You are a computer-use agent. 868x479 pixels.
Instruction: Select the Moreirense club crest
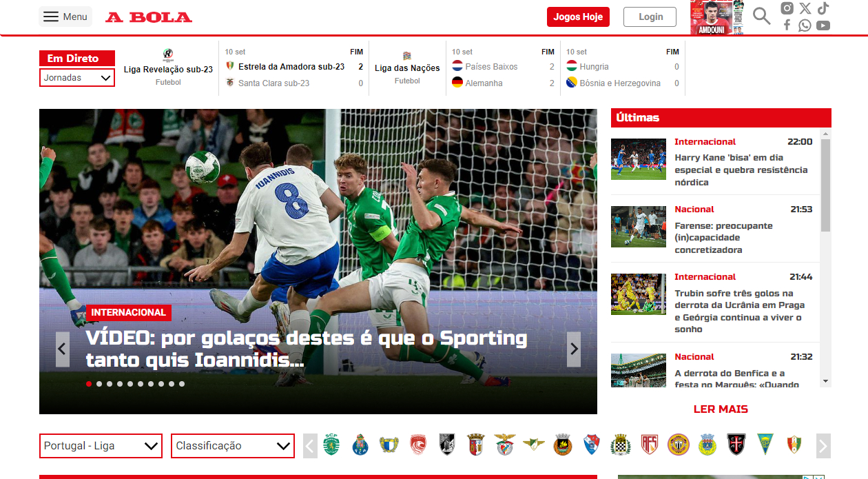(534, 445)
